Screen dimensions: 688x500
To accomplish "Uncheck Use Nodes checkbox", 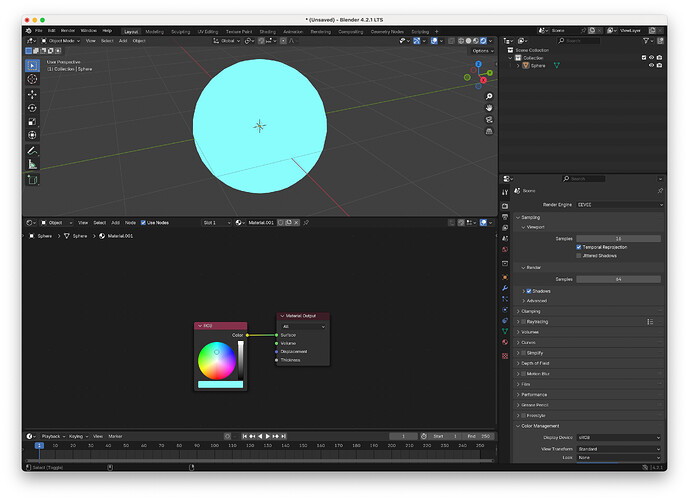I will pos(143,223).
